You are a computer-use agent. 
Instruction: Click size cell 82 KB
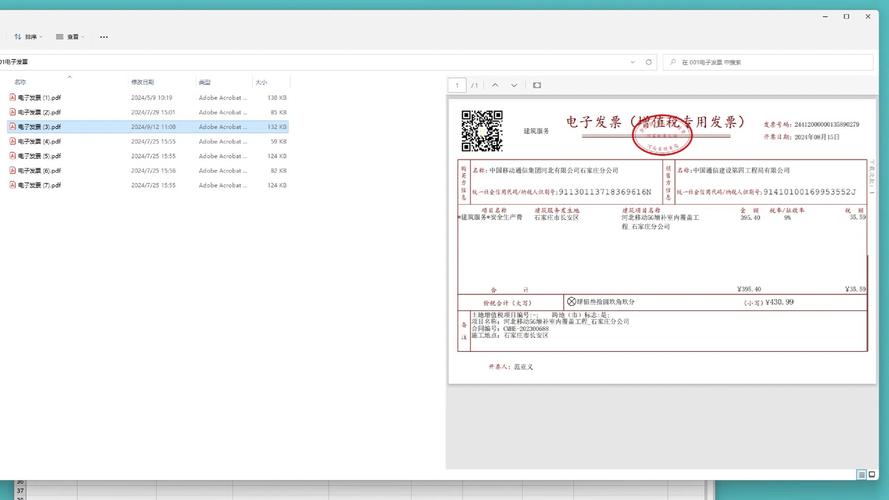278,171
